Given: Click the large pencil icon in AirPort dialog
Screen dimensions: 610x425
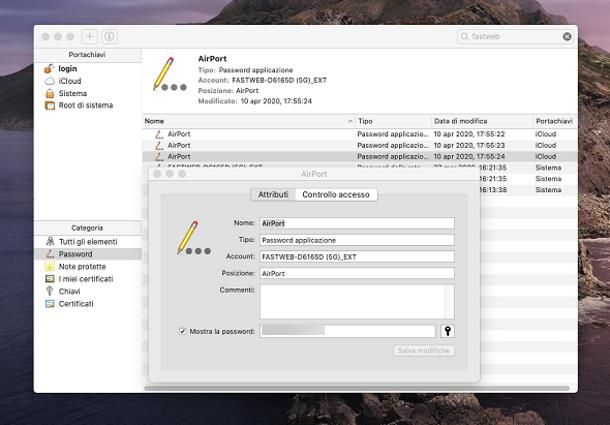Looking at the screenshot, I should [x=193, y=237].
